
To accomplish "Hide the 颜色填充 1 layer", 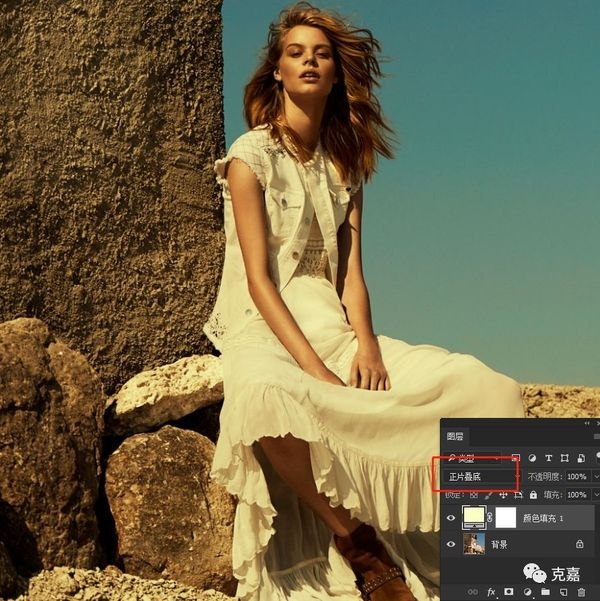I will [451, 517].
